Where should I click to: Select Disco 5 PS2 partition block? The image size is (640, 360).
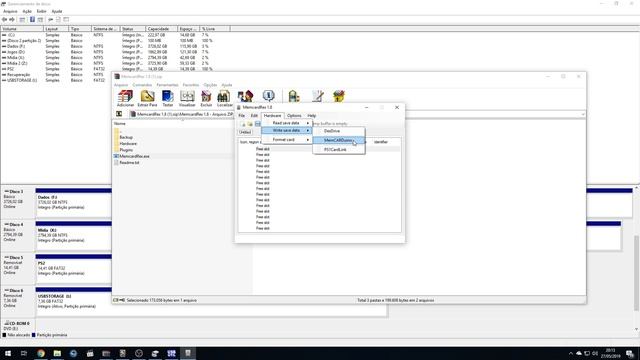pyautogui.click(x=73, y=268)
